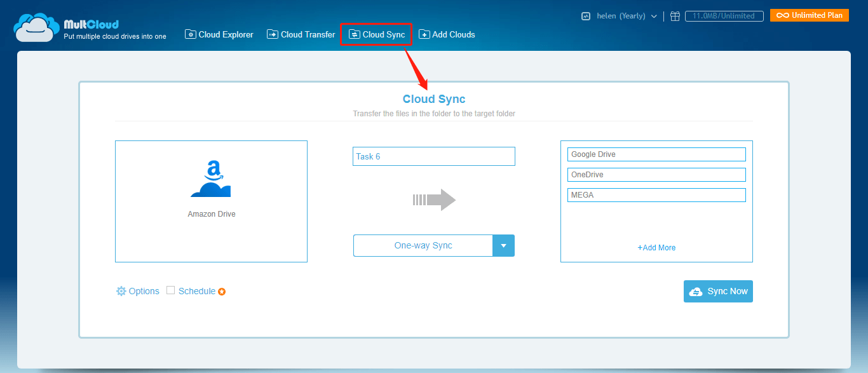This screenshot has height=373, width=868.
Task: Click the gift box icon
Action: coord(675,16)
